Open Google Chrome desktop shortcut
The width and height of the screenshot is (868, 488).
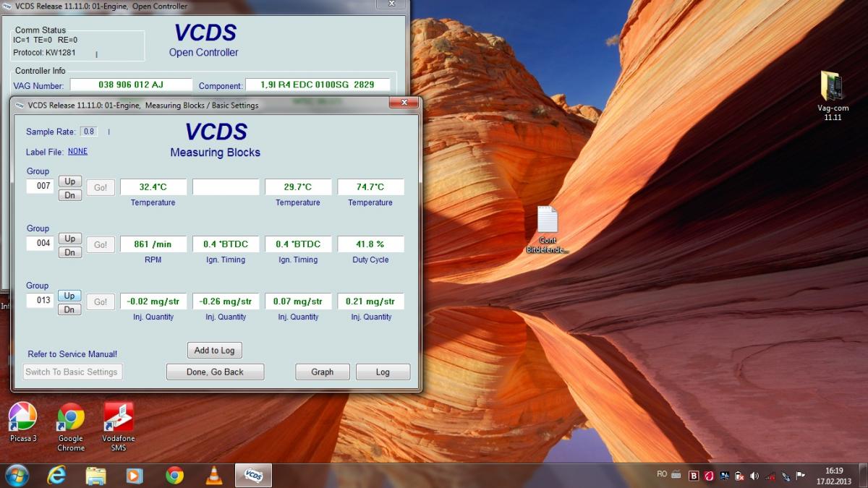point(71,417)
